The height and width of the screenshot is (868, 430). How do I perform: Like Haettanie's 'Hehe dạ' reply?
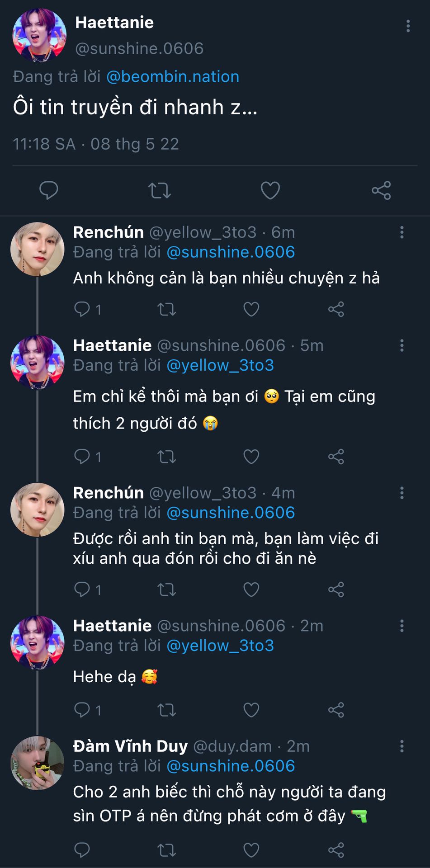pyautogui.click(x=251, y=710)
